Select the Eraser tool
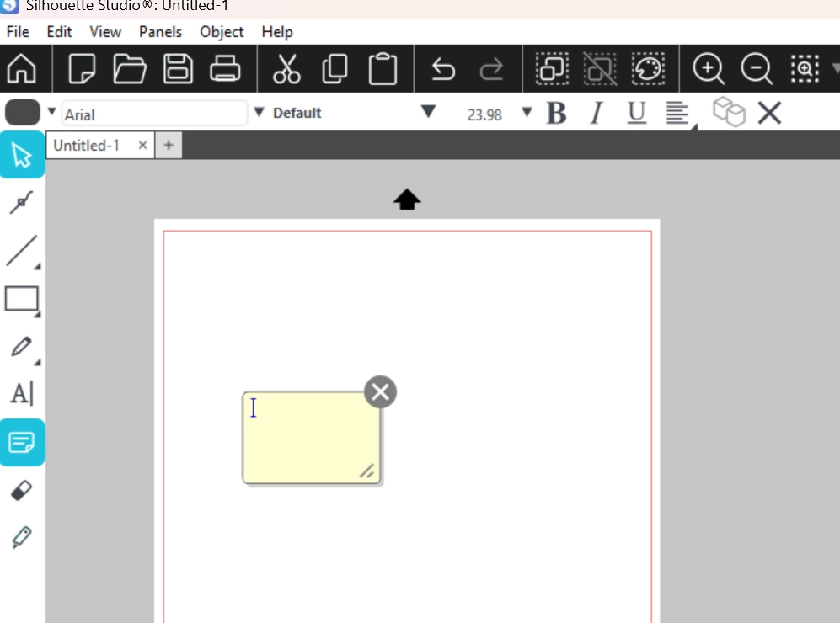Viewport: 840px width, 623px height. 22,490
